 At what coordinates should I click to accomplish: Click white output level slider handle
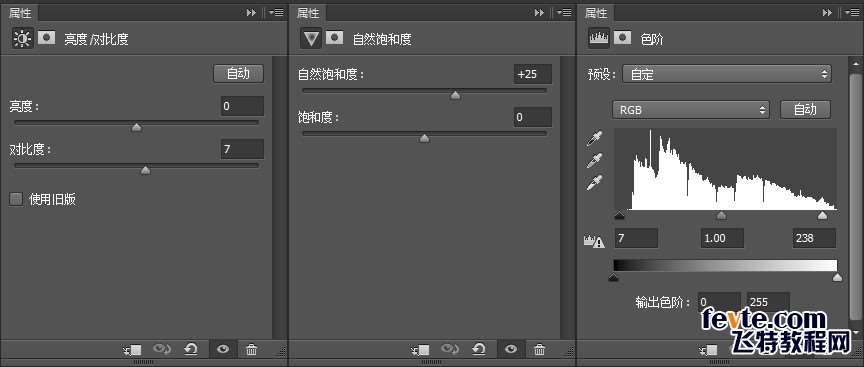point(837,277)
